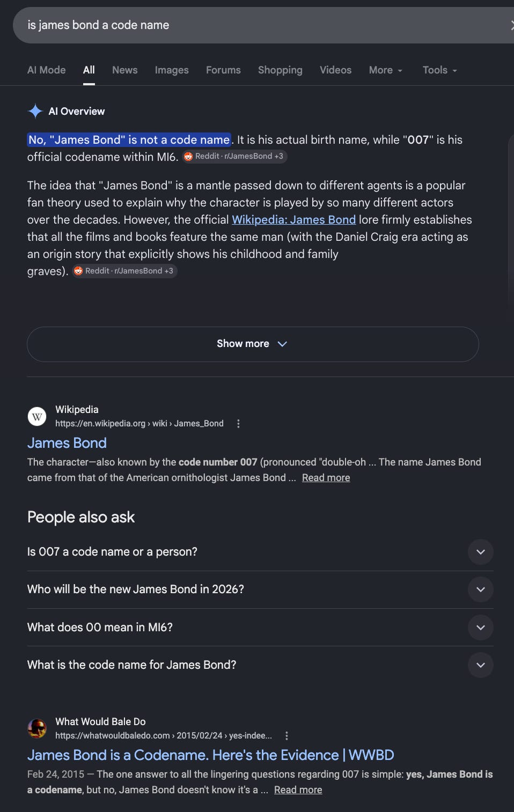Expand "Is 007 a code name or a person?"
Image resolution: width=514 pixels, height=812 pixels.
click(x=260, y=552)
